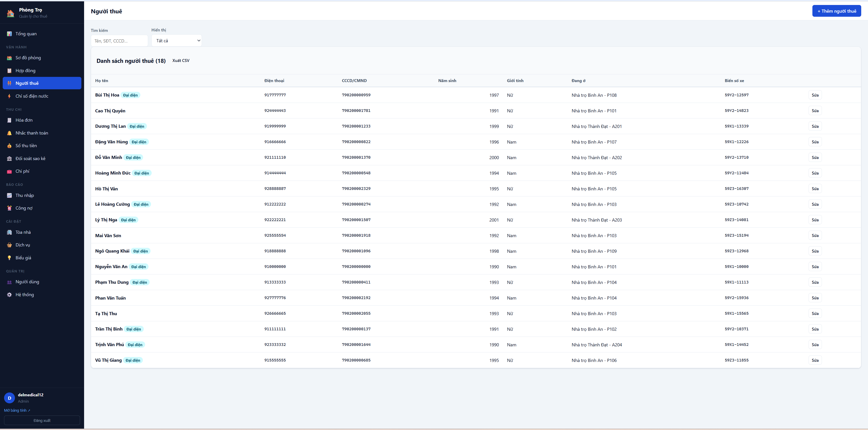Go to Tổng quan menu item
This screenshot has width=868, height=430.
click(x=42, y=34)
